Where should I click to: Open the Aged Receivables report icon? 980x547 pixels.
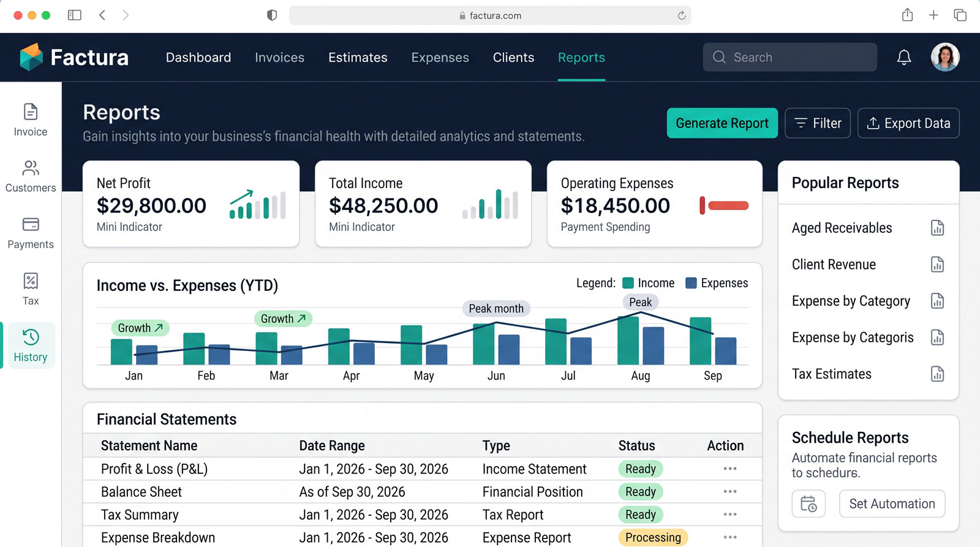point(937,228)
